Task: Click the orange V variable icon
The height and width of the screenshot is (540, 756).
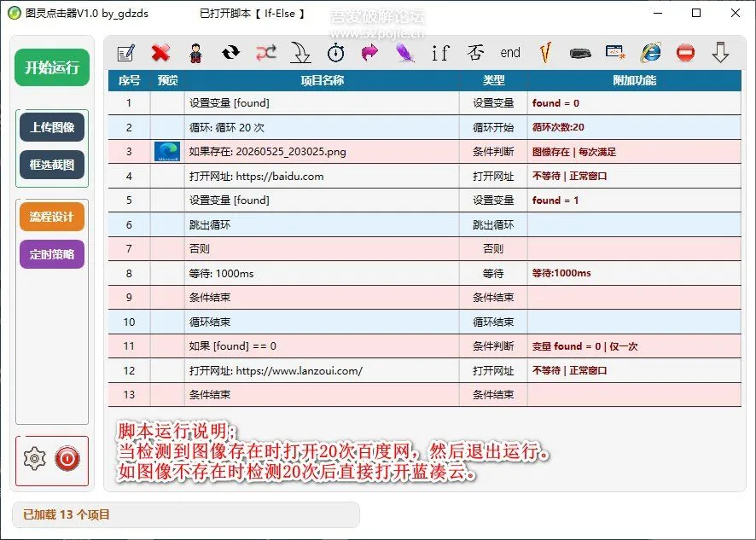Action: point(545,53)
